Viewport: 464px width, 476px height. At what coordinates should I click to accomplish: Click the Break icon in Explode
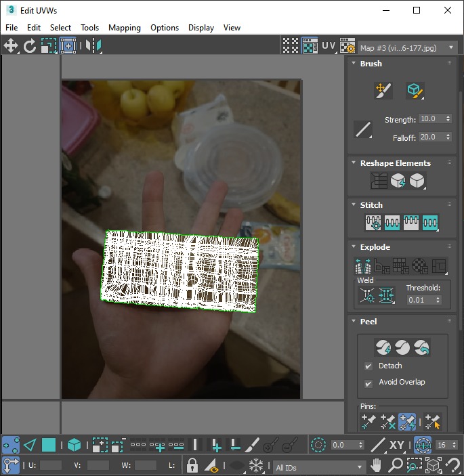(x=363, y=266)
